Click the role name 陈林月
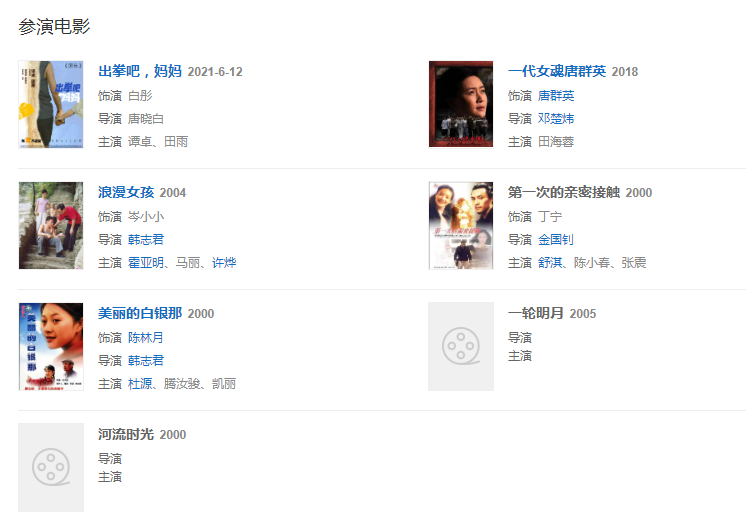 (146, 337)
